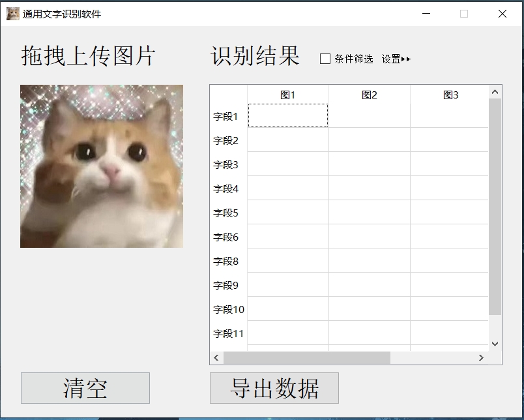Click the 清空 clear button
The image size is (524, 420).
(x=85, y=387)
